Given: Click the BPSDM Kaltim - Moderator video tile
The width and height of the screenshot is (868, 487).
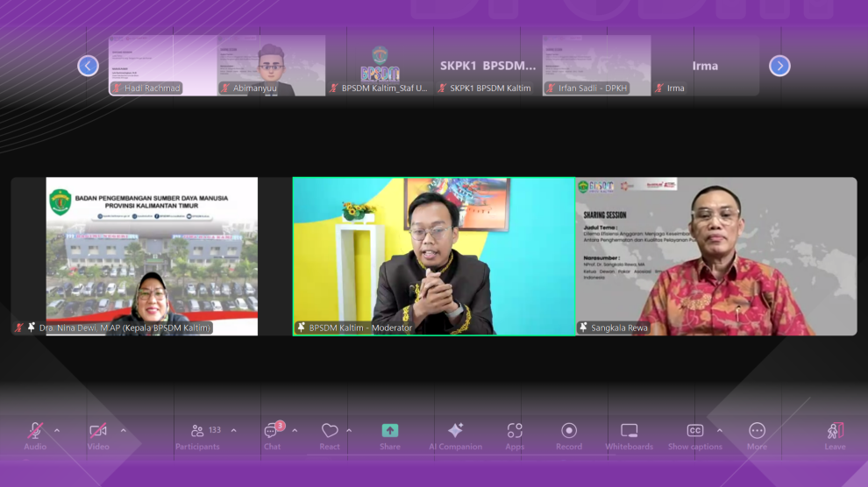Looking at the screenshot, I should coord(434,256).
